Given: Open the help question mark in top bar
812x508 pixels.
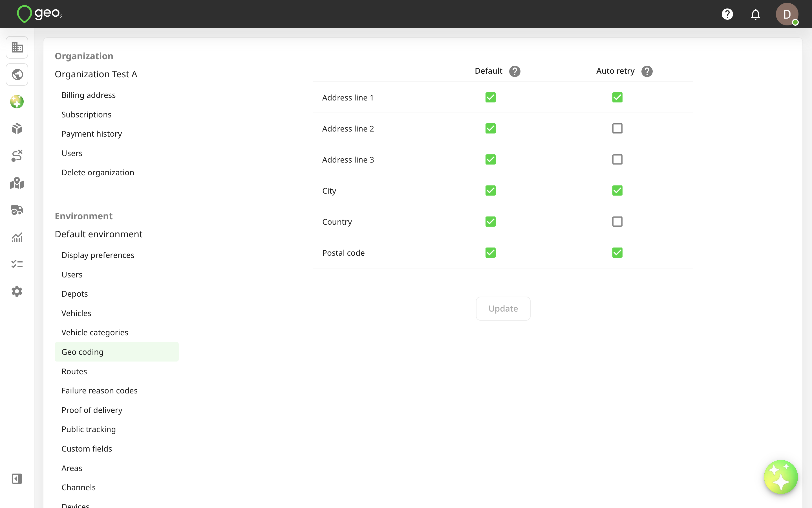Looking at the screenshot, I should point(727,14).
